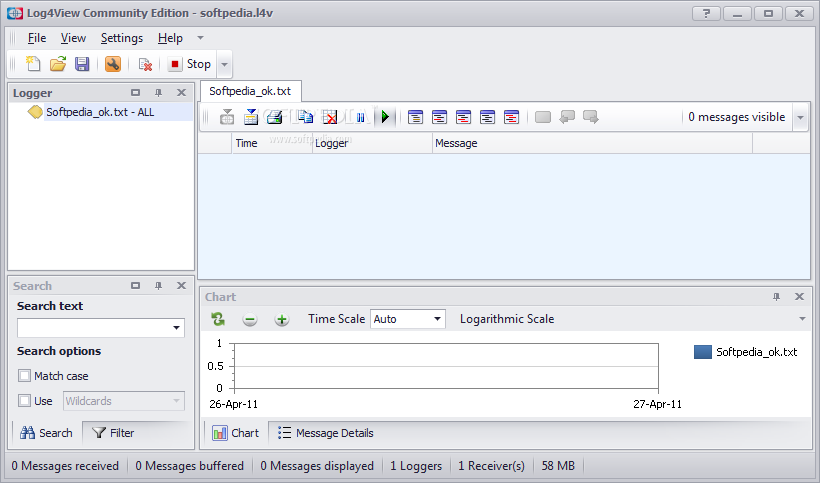The height and width of the screenshot is (483, 820).
Task: Enable the Match case checkbox
Action: [x=24, y=375]
